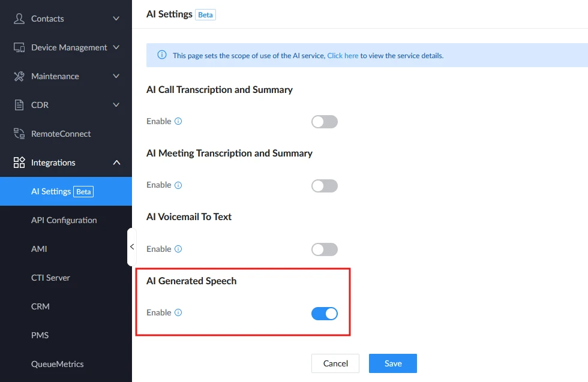Click the CDR document icon
This screenshot has width=588, height=382.
pos(19,105)
